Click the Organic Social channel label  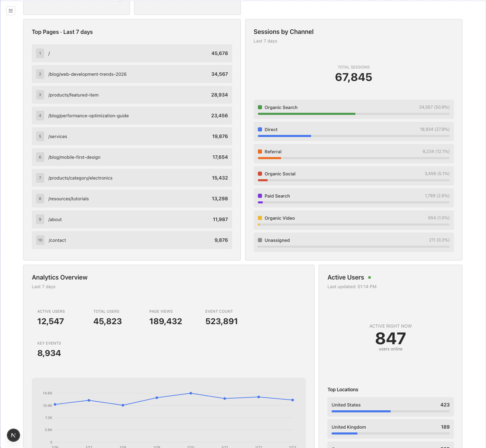pos(280,174)
